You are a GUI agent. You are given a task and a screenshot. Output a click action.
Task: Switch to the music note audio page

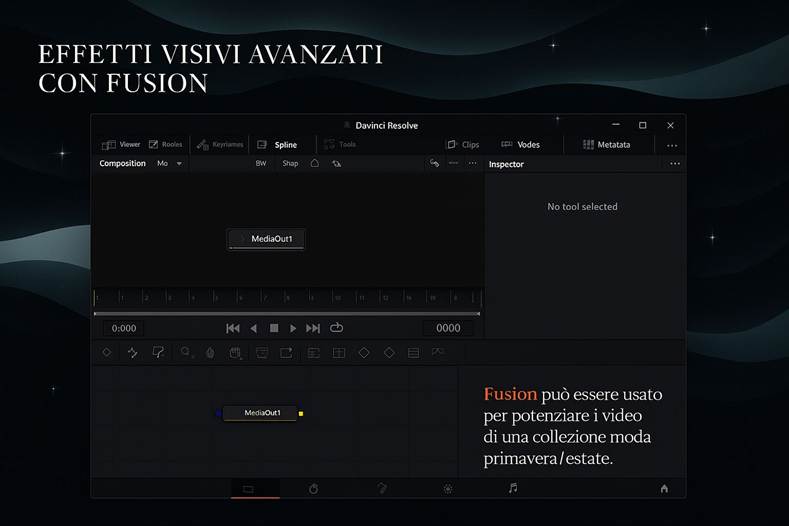click(513, 488)
